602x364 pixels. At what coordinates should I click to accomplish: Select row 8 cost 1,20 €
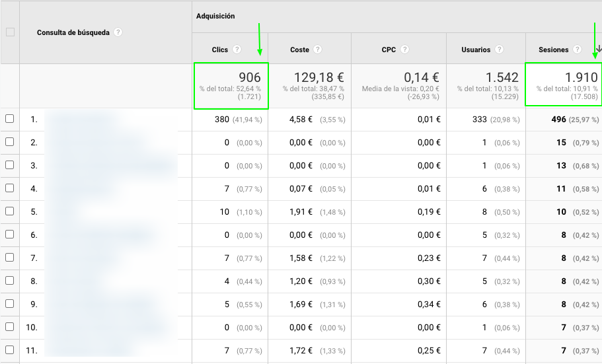click(301, 281)
